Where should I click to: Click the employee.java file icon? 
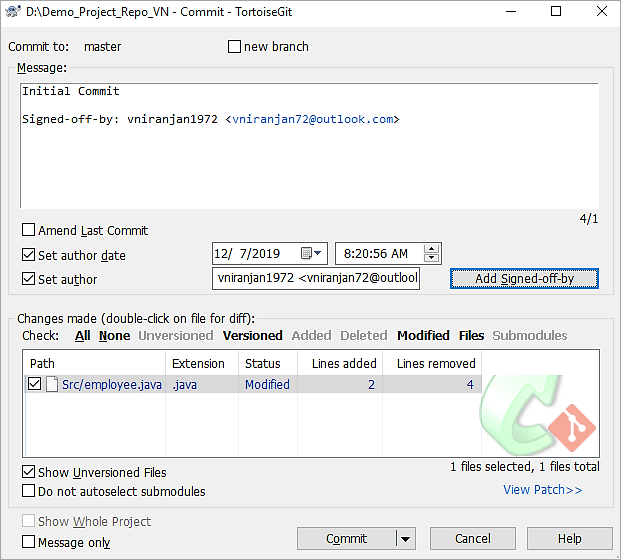click(x=52, y=384)
